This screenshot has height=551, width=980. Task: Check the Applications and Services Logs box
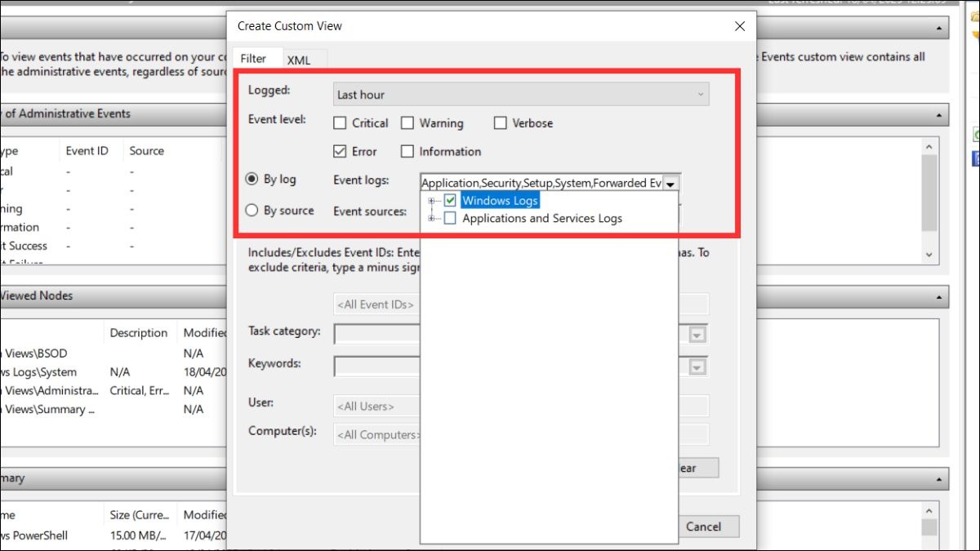450,219
